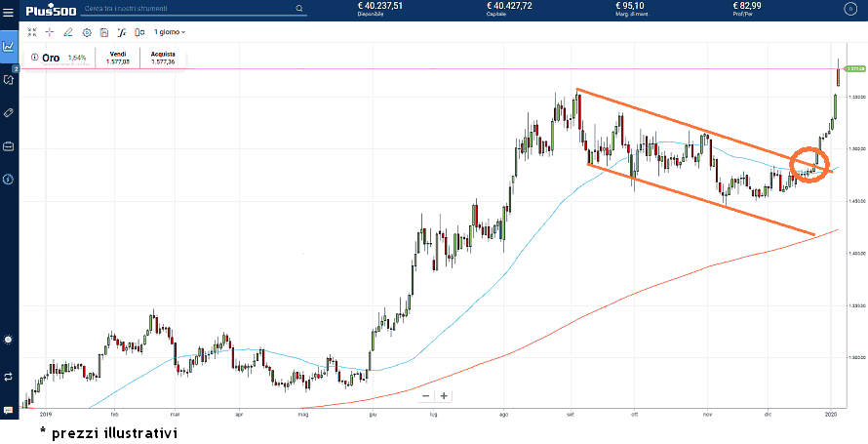868x444 pixels.
Task: Click the save chart icon
Action: (x=103, y=32)
